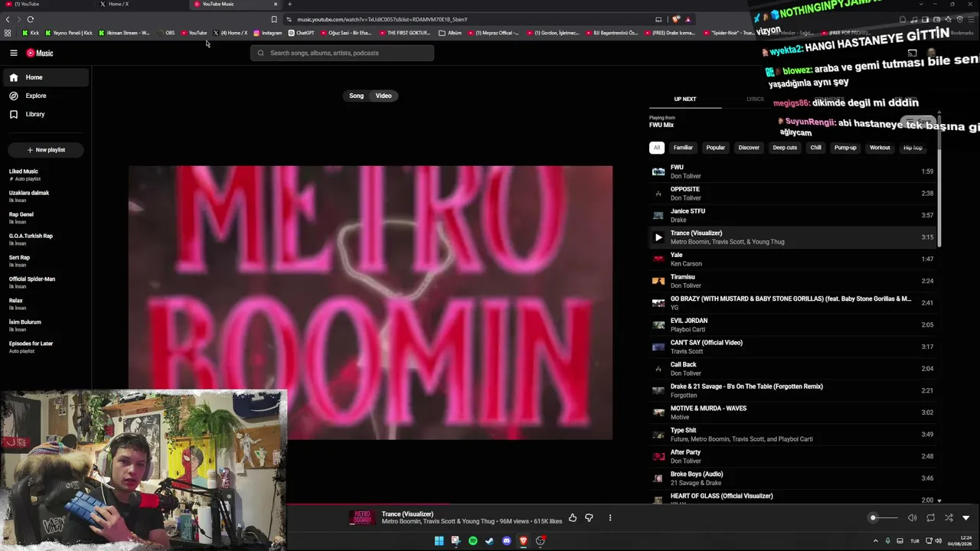Image resolution: width=980 pixels, height=551 pixels.
Task: Filter queue by Workout
Action: coord(880,148)
